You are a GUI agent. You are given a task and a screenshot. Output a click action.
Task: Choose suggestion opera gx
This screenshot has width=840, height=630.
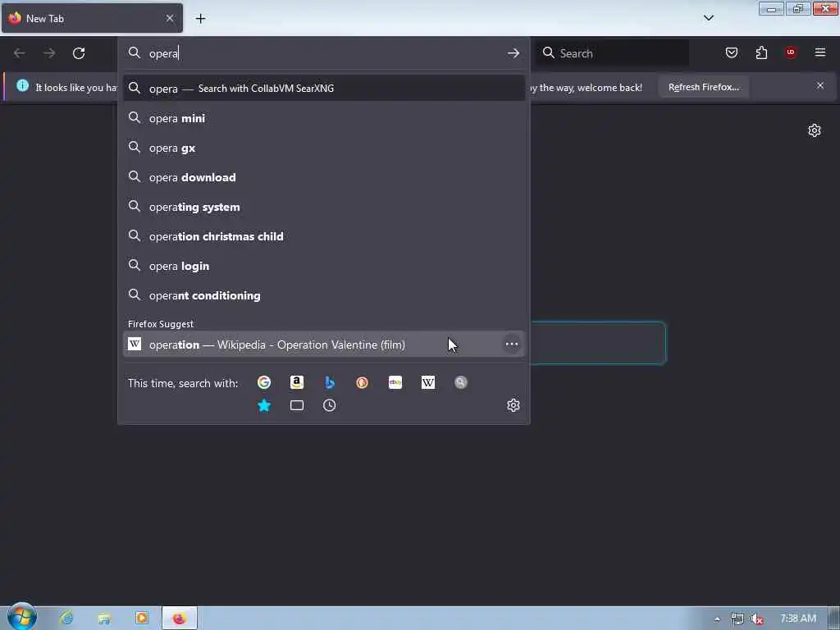click(323, 148)
